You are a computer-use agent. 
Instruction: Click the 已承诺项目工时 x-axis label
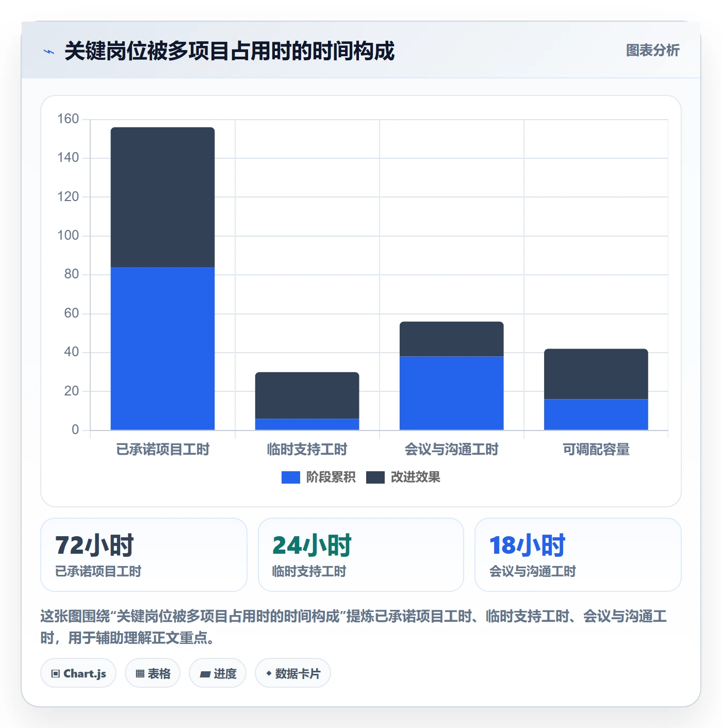coord(162,450)
